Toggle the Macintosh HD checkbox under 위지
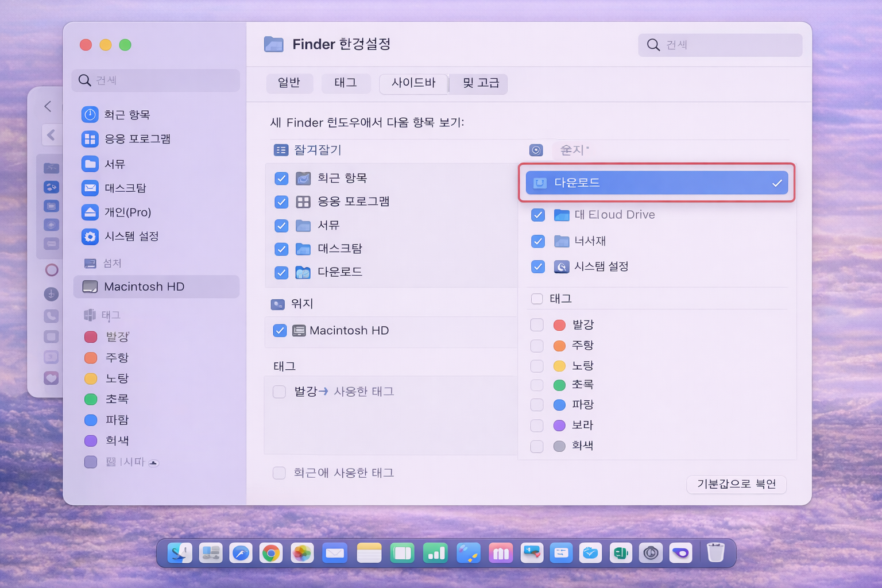This screenshot has height=588, width=882. tap(280, 331)
